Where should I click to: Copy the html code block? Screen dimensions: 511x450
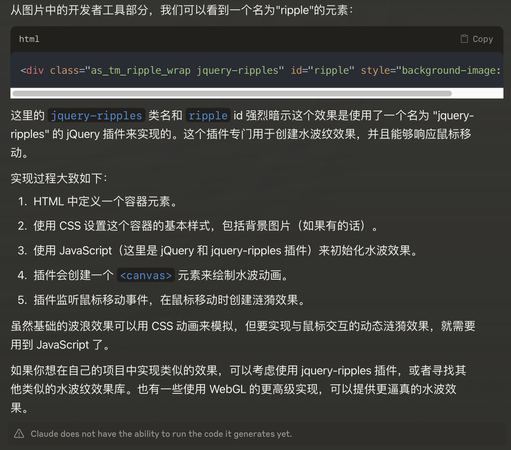(477, 39)
